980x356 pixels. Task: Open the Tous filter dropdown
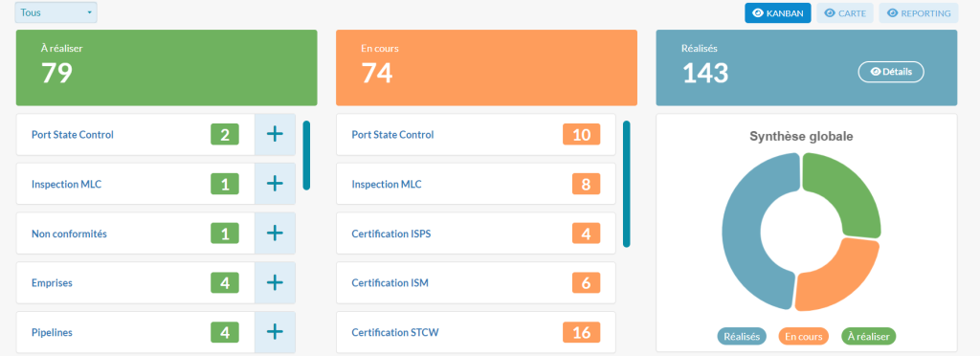click(x=56, y=12)
